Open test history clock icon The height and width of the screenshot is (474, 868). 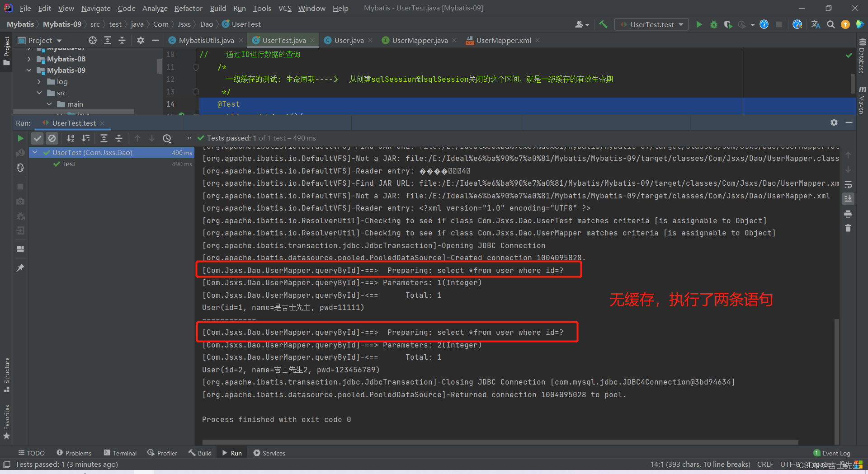[x=167, y=138]
